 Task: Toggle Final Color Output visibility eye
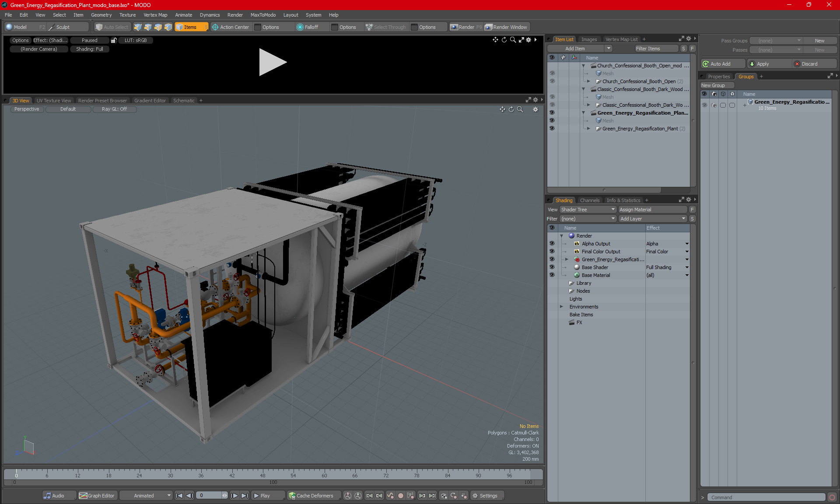pyautogui.click(x=552, y=252)
